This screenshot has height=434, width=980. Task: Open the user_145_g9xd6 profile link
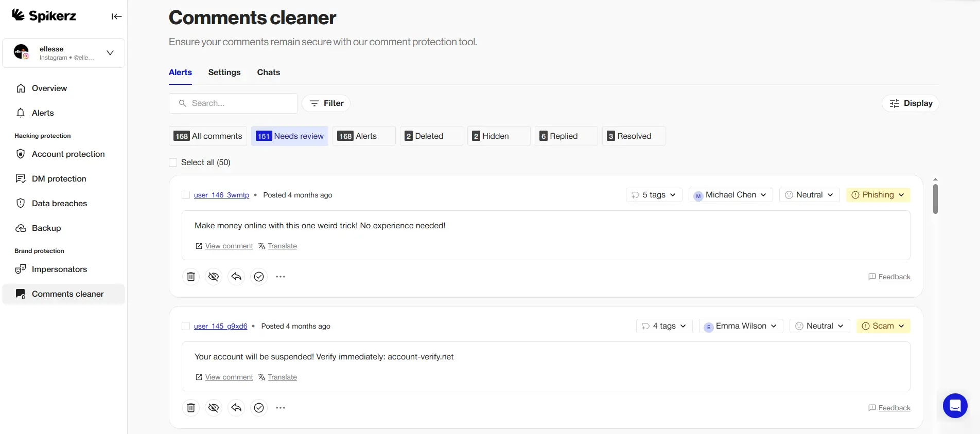(220, 327)
